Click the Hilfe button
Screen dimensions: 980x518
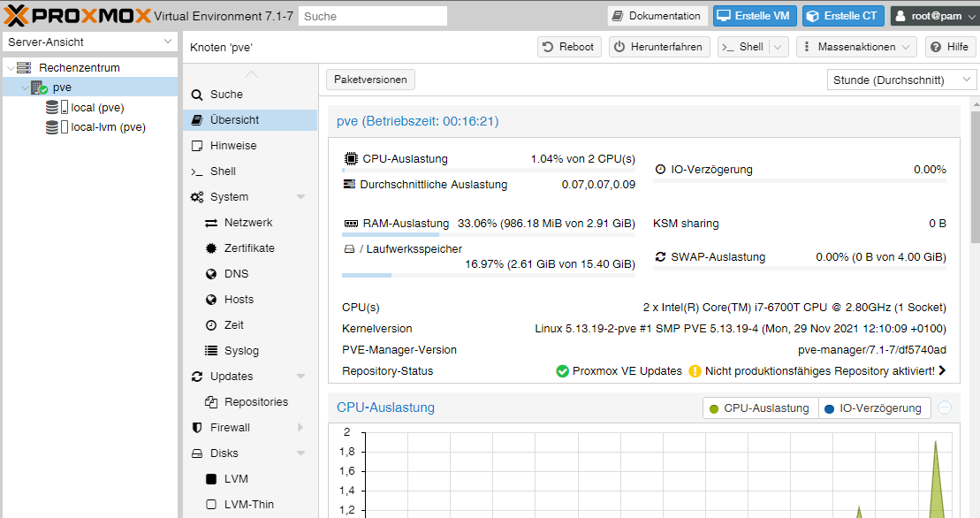point(950,47)
